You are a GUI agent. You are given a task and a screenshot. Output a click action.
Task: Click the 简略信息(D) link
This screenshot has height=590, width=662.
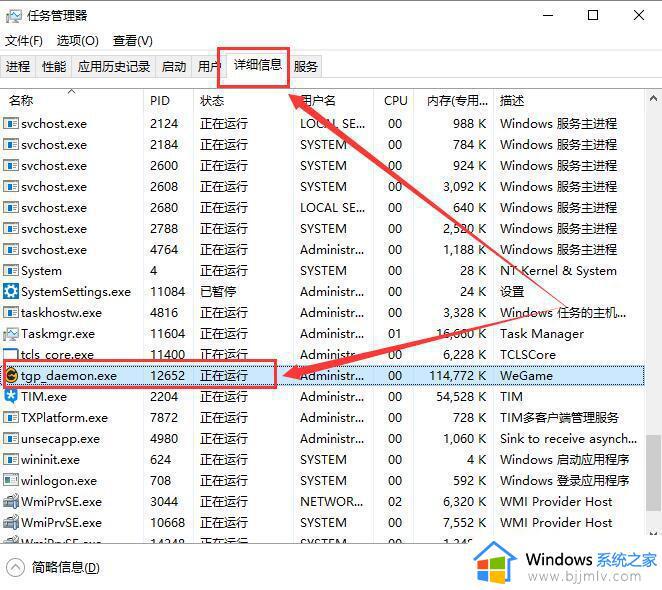coord(65,567)
